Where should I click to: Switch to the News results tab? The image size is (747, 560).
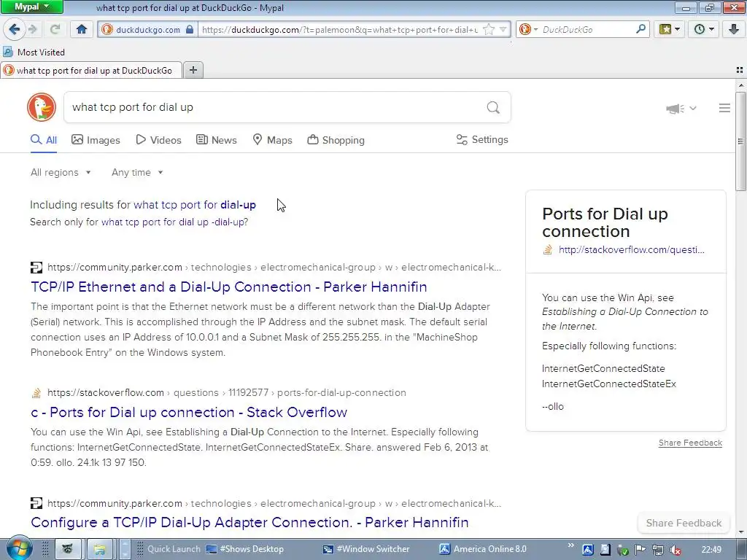click(216, 140)
